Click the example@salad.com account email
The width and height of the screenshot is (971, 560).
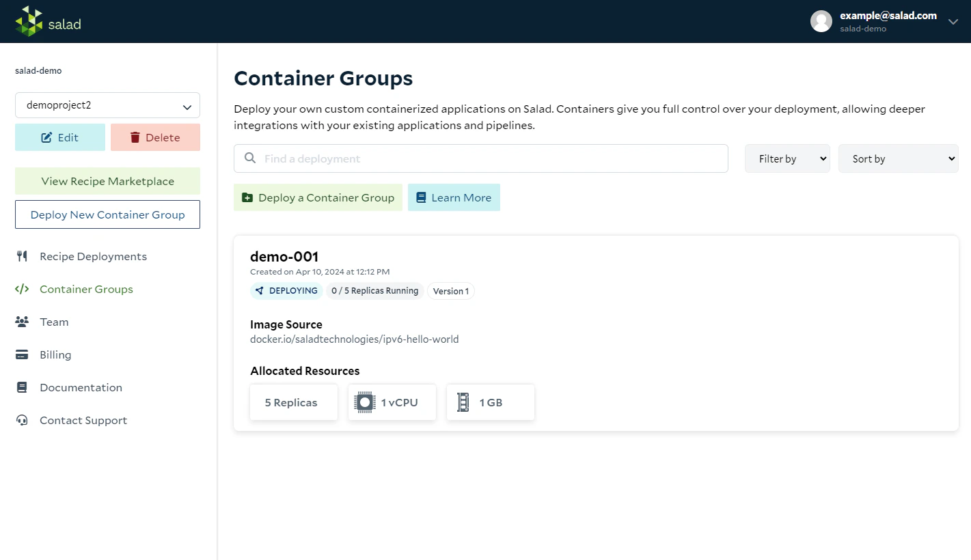click(x=888, y=16)
